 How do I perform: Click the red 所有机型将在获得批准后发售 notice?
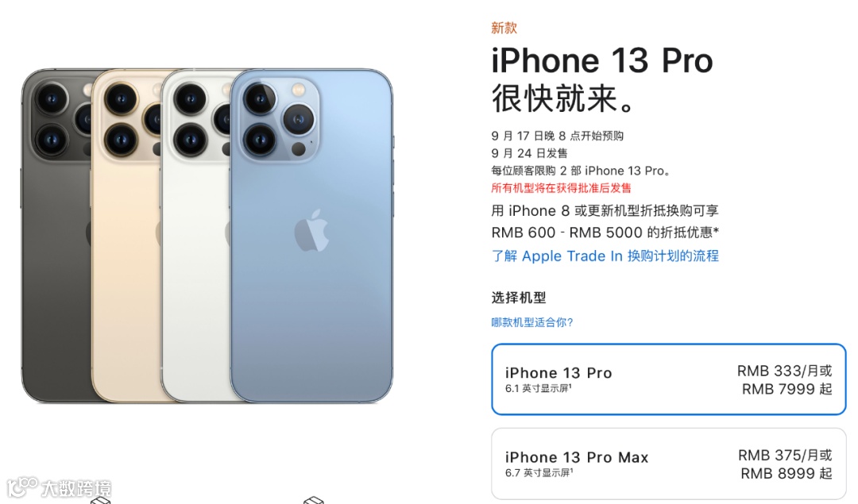click(x=561, y=188)
